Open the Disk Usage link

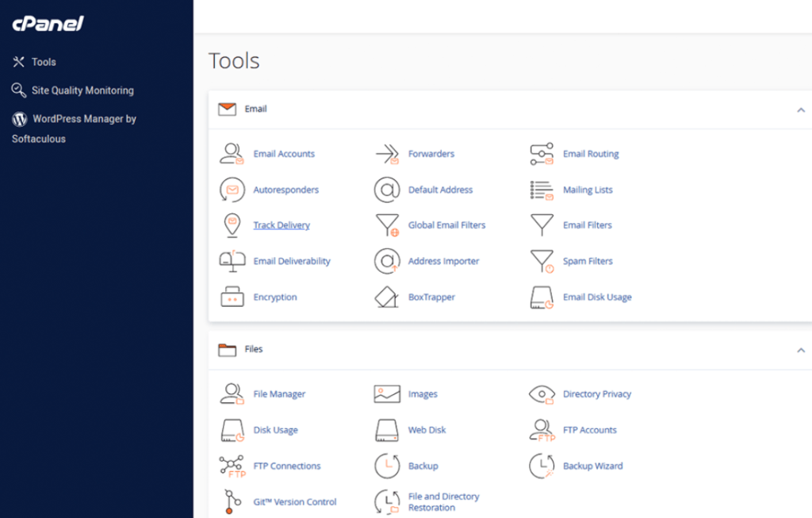tap(275, 430)
